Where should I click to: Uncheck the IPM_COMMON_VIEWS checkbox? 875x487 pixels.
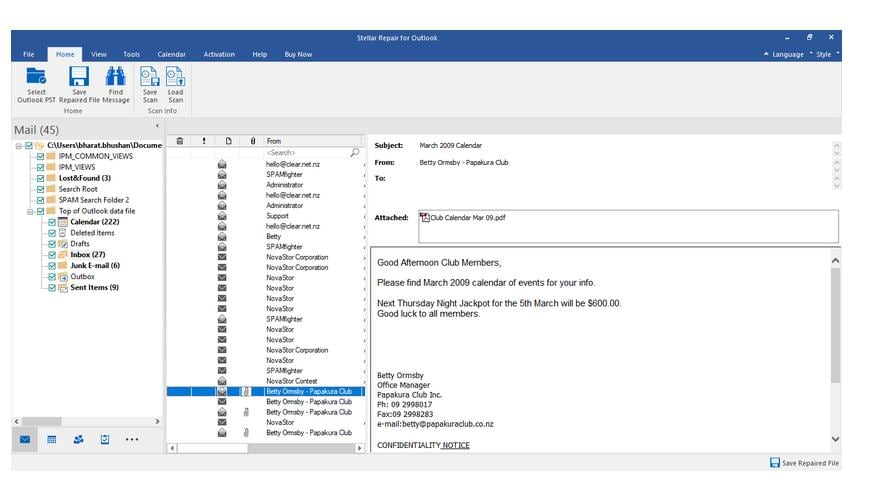click(40, 157)
